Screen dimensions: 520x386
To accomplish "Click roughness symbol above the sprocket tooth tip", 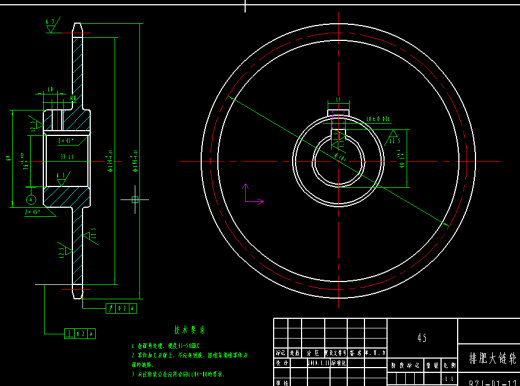I will coord(52,25).
